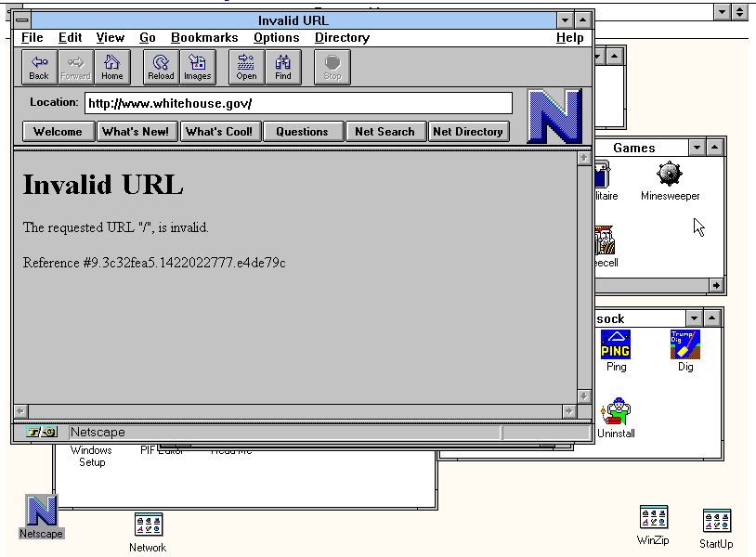This screenshot has height=557, width=756.
Task: Maximize the Winsock group window
Action: (x=711, y=318)
